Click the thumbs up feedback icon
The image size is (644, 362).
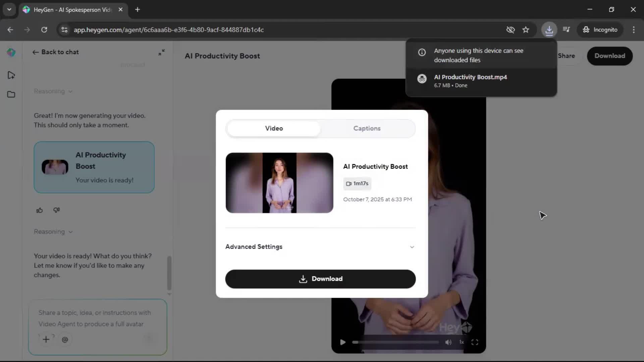point(40,210)
